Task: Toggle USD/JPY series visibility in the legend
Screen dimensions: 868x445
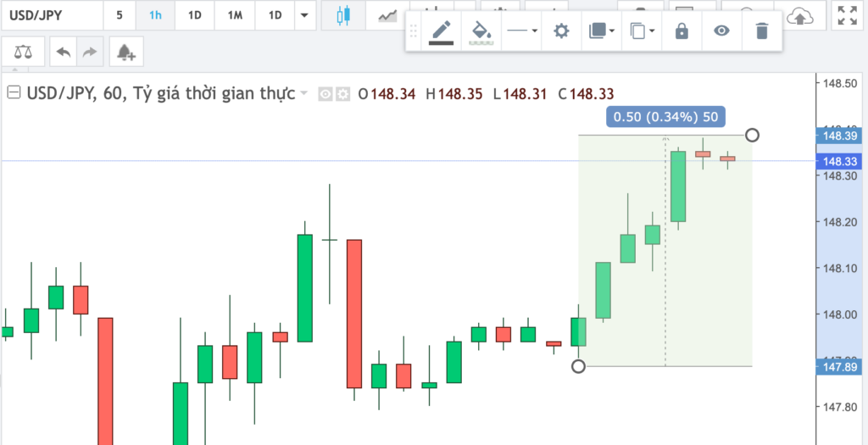Action: pos(325,94)
